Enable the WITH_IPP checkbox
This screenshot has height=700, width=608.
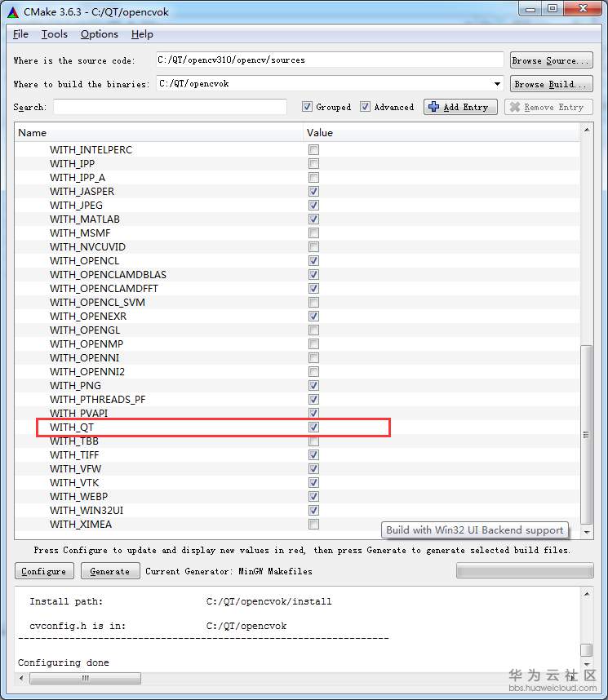313,164
